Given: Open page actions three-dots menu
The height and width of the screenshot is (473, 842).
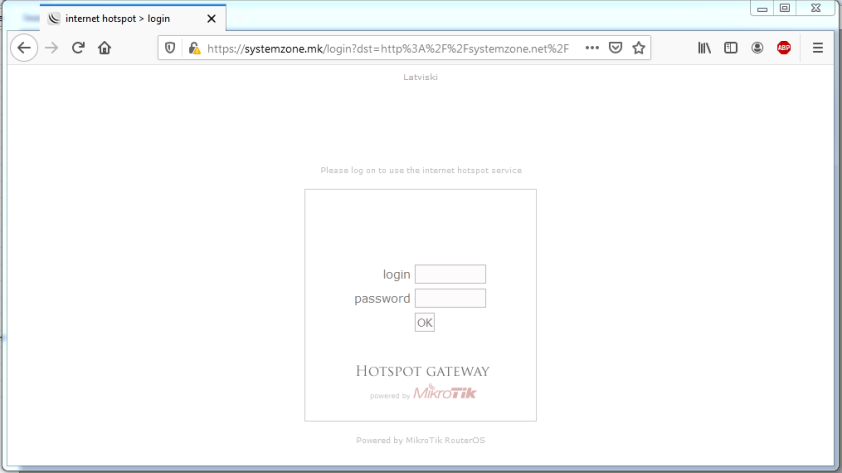Looking at the screenshot, I should click(592, 48).
